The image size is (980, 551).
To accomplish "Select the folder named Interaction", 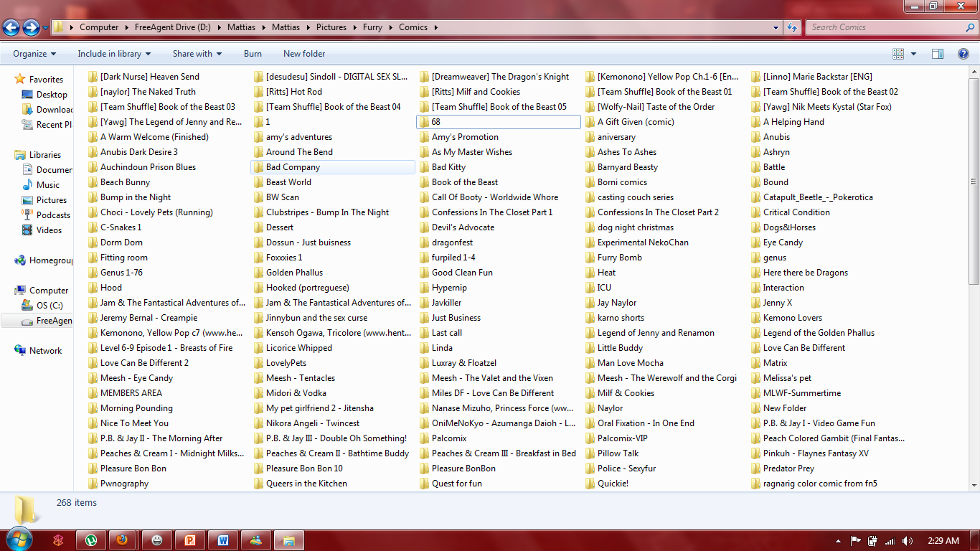I will pos(783,288).
